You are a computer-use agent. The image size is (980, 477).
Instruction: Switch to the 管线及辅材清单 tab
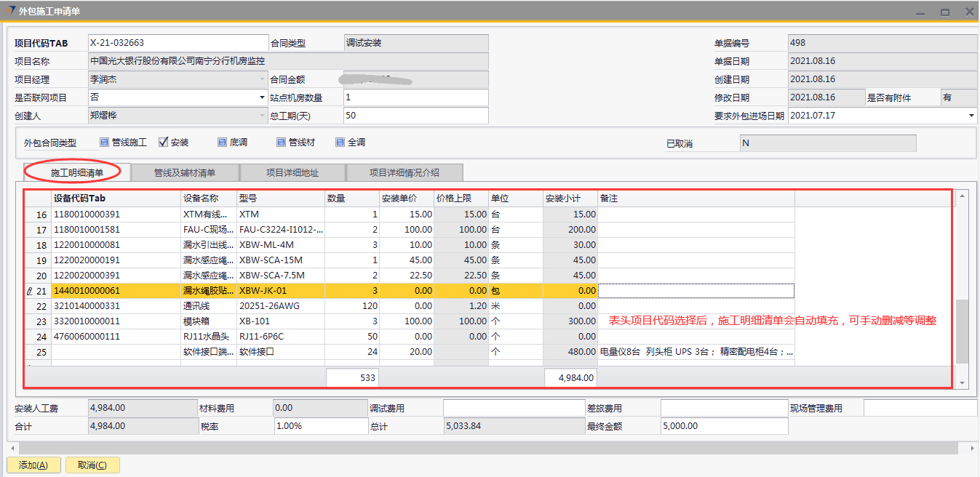[185, 173]
